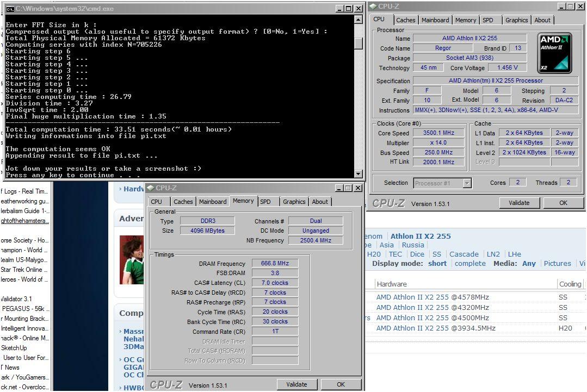
Task: Filter cooling by TEC link
Action: 396,254
